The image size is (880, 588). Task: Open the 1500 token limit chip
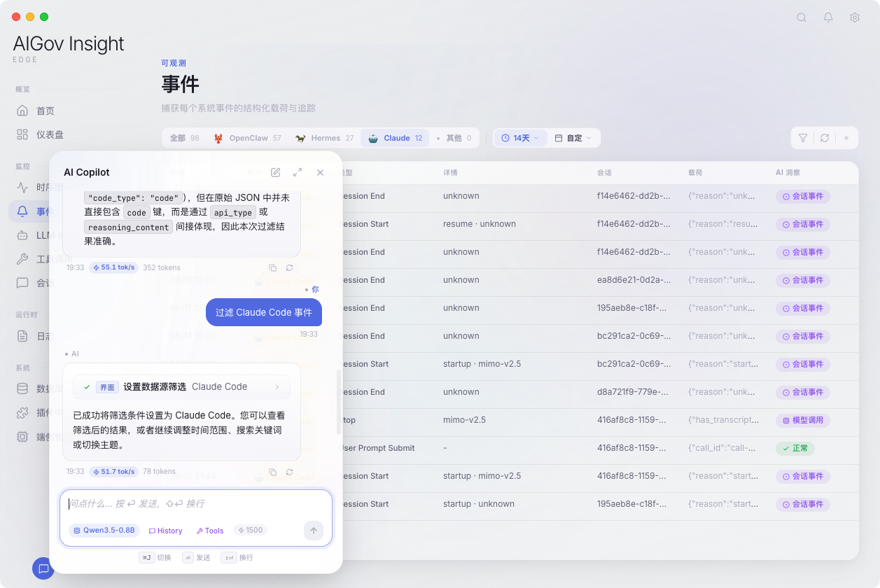coord(250,531)
